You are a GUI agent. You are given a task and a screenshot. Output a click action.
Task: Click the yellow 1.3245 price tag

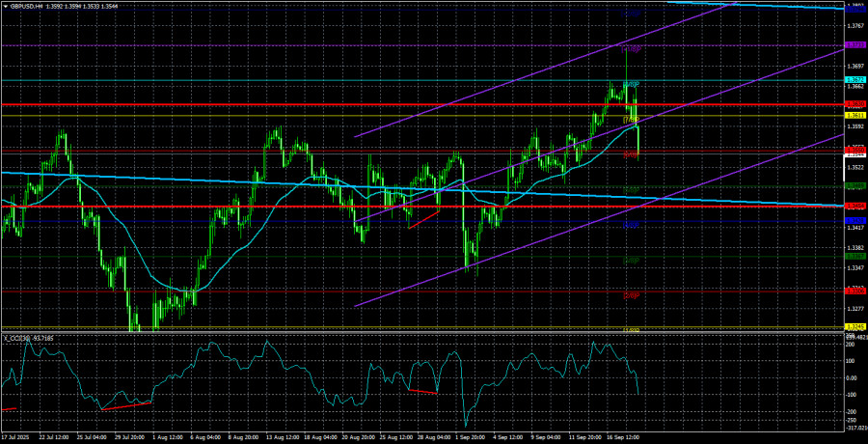click(854, 326)
